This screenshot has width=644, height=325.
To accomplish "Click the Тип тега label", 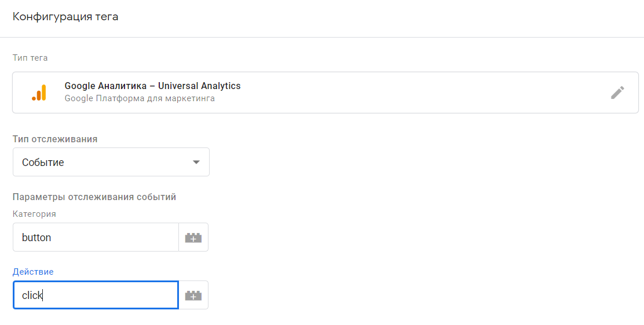I will (30, 58).
